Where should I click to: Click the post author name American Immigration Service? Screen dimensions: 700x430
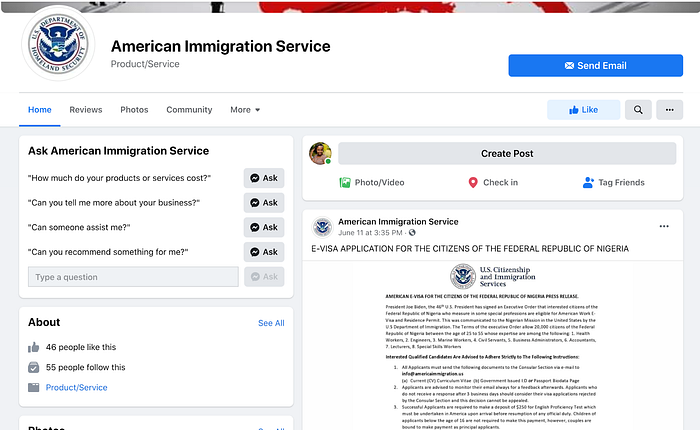click(x=398, y=222)
